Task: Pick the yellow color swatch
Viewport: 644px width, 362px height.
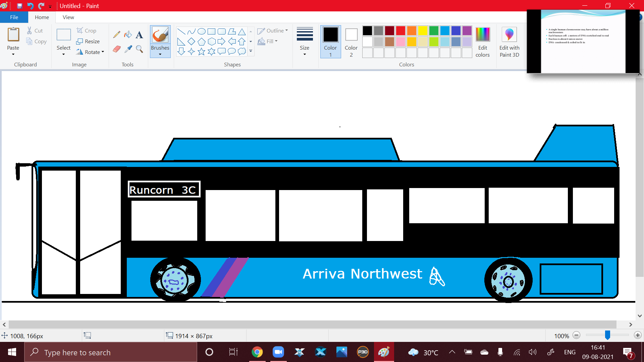Action: tap(423, 31)
